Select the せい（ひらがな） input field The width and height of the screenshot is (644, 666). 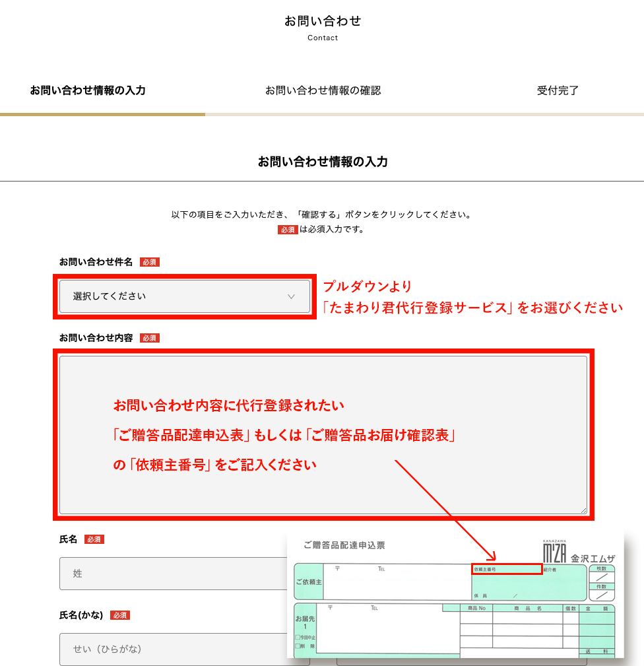[173, 649]
